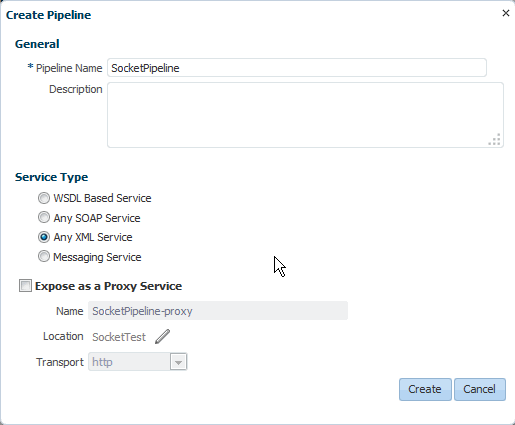Click the Create button

click(425, 389)
